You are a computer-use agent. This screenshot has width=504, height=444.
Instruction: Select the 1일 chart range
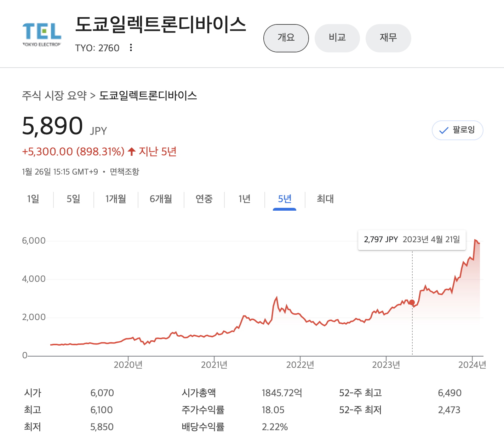point(33,199)
